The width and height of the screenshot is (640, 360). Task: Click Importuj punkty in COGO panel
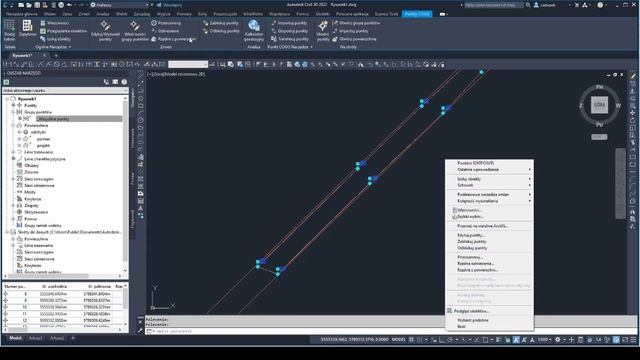coord(289,23)
